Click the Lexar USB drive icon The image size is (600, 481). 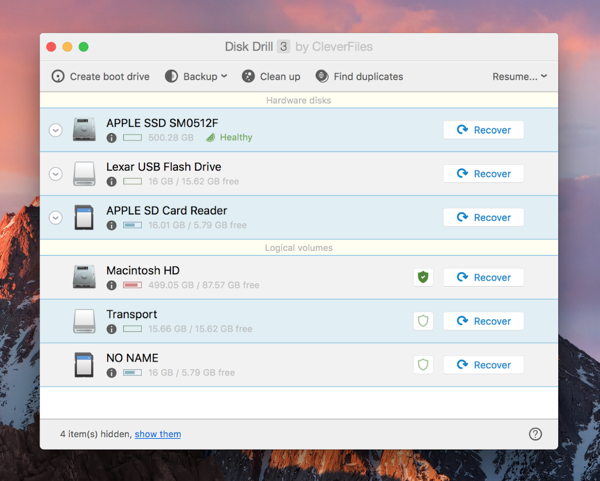[x=84, y=173]
